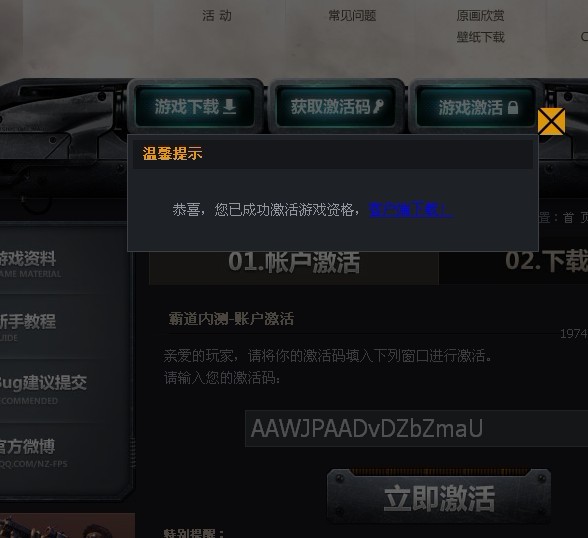The height and width of the screenshot is (538, 588).
Task: Click the 立即激活 activate button
Action: point(439,497)
